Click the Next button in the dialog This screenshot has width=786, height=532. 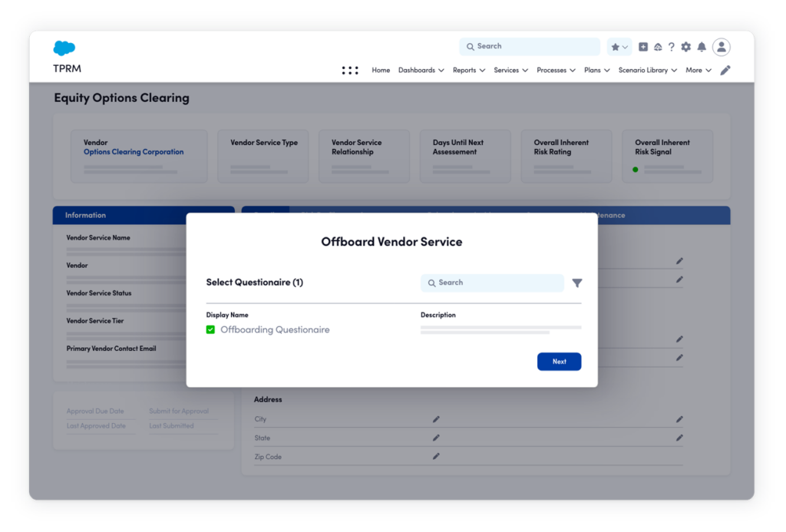pos(559,361)
